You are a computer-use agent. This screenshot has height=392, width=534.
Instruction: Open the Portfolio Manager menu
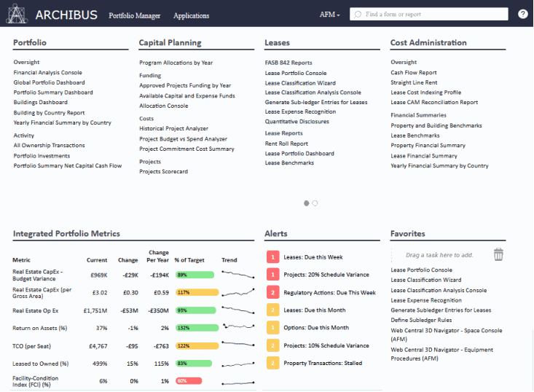[x=134, y=15]
